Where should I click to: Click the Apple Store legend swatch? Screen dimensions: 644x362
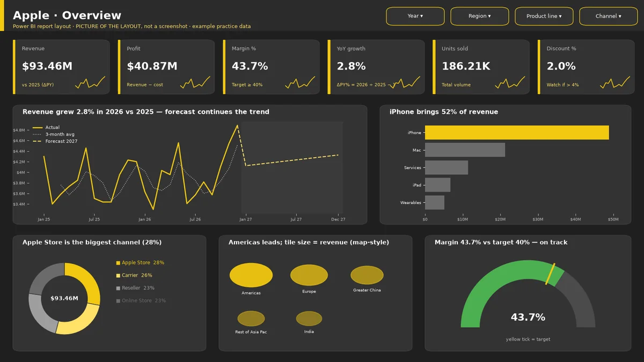[118, 263]
